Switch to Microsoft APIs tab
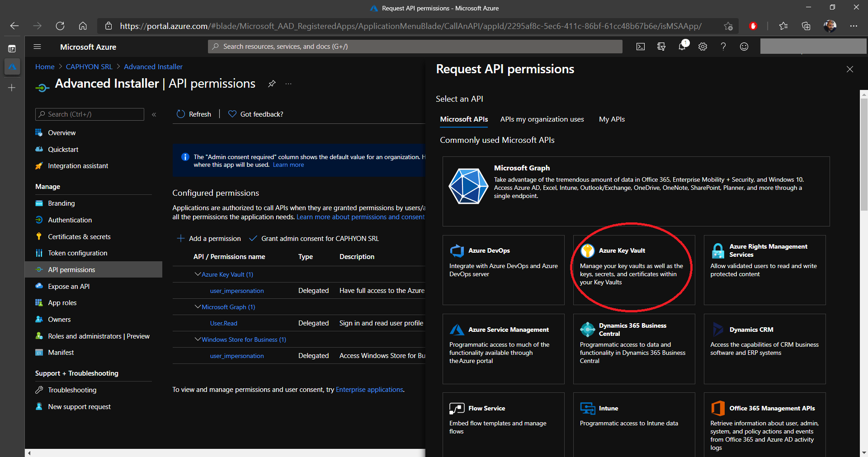 click(x=464, y=119)
